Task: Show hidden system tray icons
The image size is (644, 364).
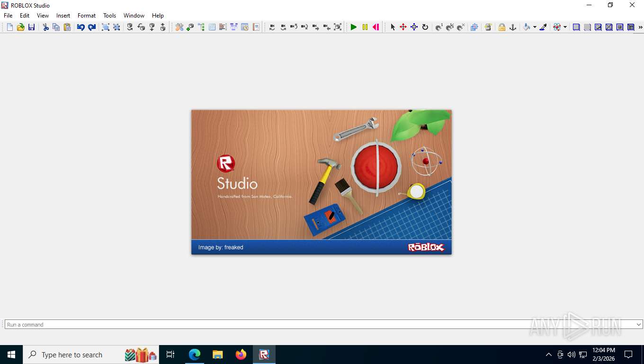Action: [x=549, y=355]
